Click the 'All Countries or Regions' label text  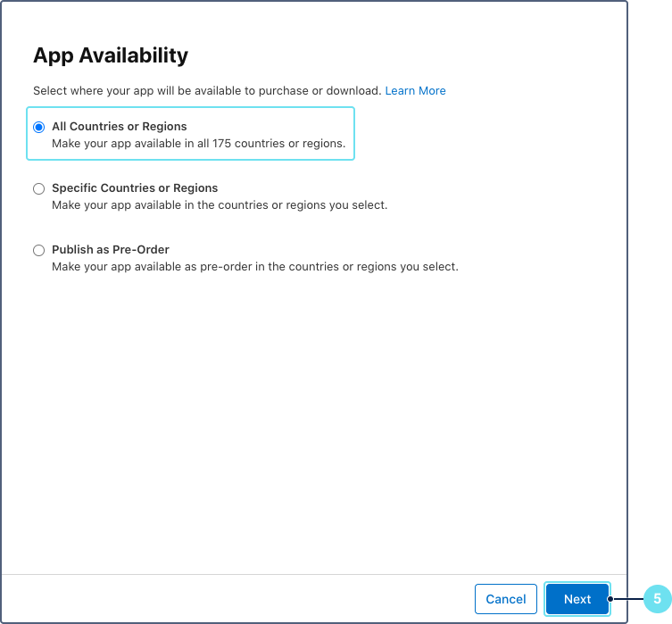120,127
